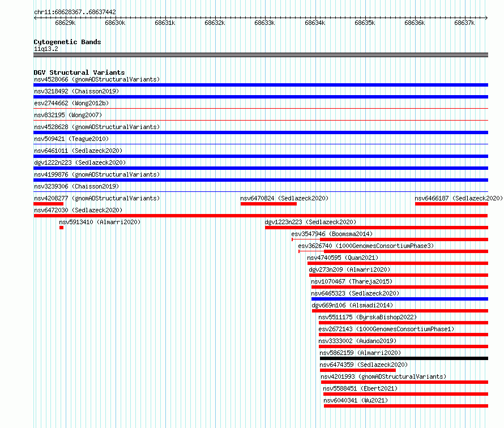Click nsv5862159 (Almarri2020) label

click(360, 353)
